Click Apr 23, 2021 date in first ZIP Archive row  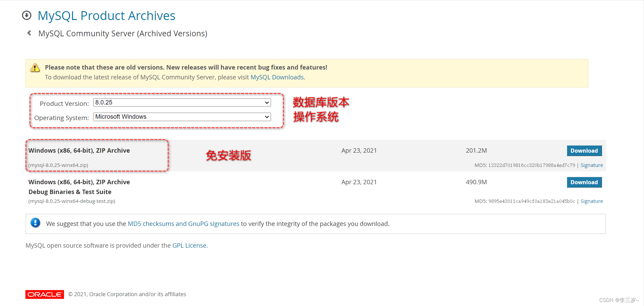tap(359, 151)
